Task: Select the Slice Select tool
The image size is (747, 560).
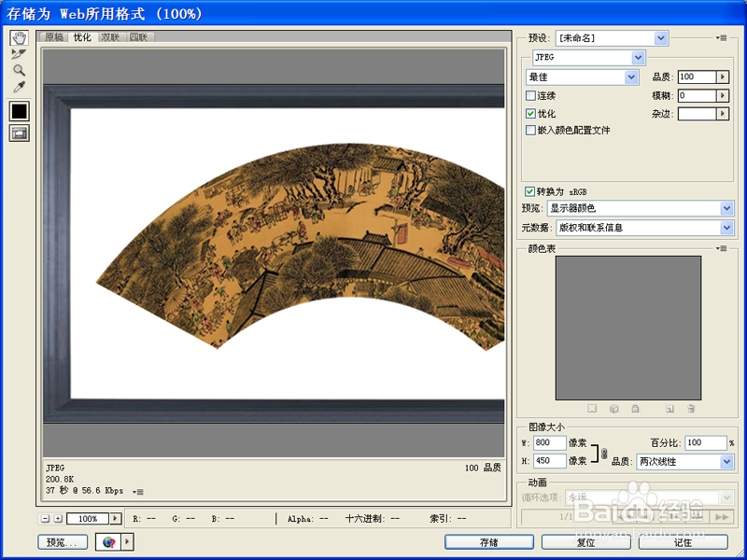Action: (x=19, y=54)
